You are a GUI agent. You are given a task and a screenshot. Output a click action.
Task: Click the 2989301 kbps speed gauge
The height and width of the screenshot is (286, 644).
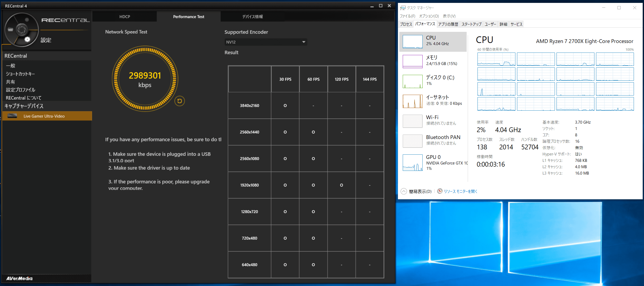tap(145, 79)
